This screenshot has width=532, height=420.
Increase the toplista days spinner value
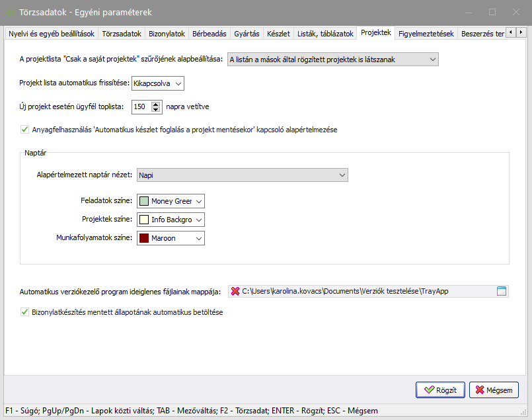(x=156, y=103)
